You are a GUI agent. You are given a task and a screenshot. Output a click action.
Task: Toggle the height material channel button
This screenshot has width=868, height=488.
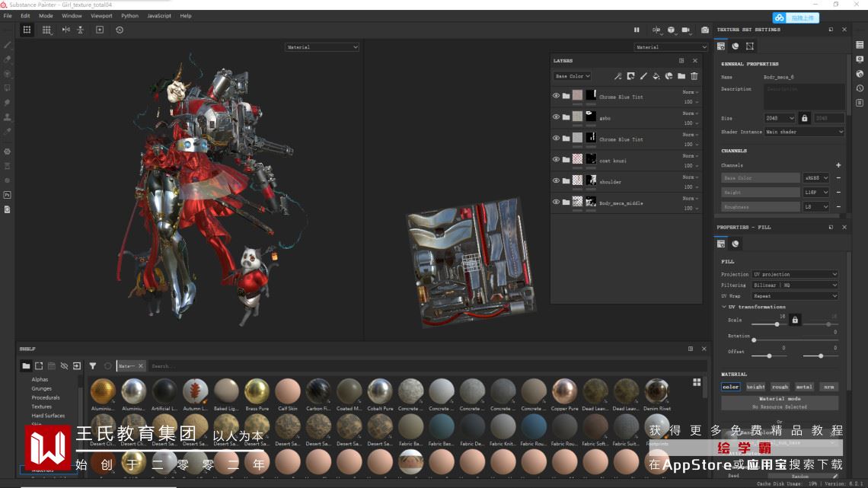click(x=755, y=387)
